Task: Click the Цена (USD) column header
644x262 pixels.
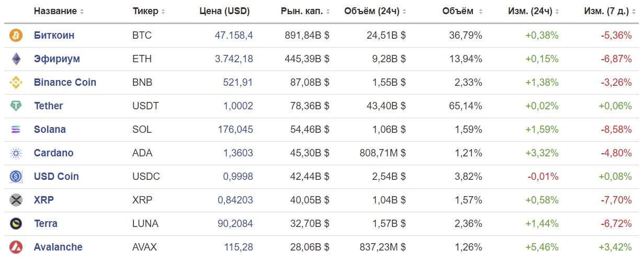Action: 224,11
